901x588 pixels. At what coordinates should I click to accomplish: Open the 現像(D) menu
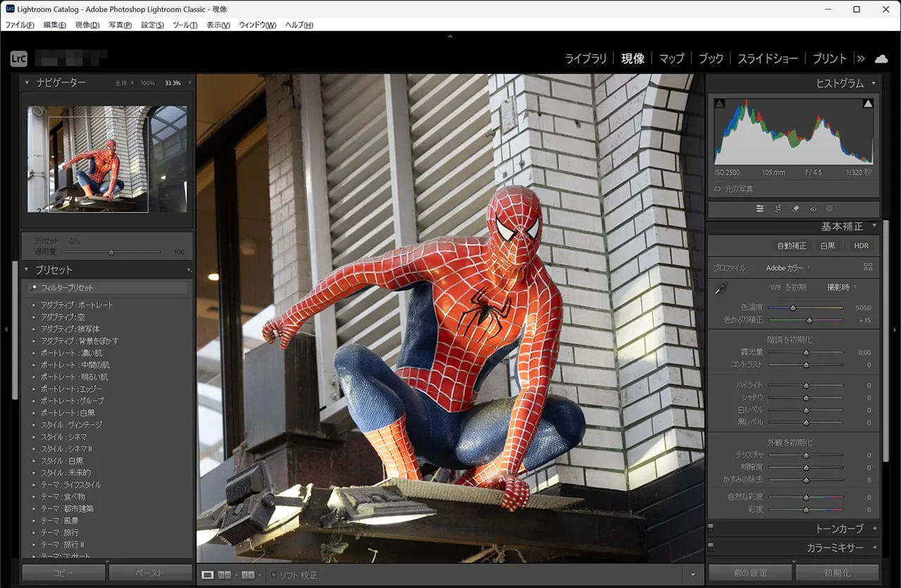87,25
